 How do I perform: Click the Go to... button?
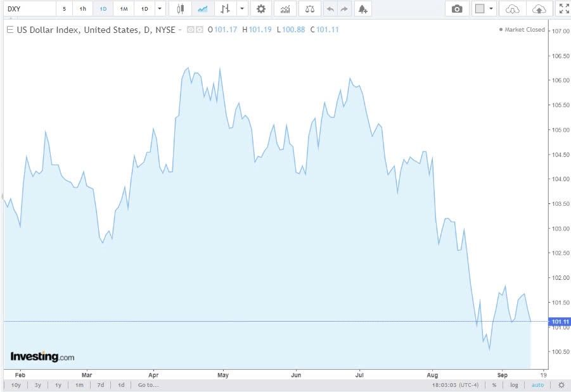click(148, 385)
